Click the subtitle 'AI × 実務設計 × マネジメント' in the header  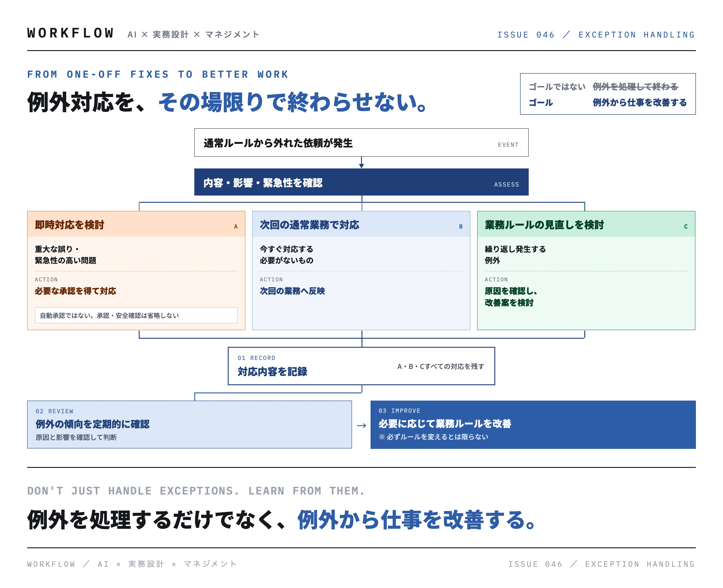click(x=194, y=35)
